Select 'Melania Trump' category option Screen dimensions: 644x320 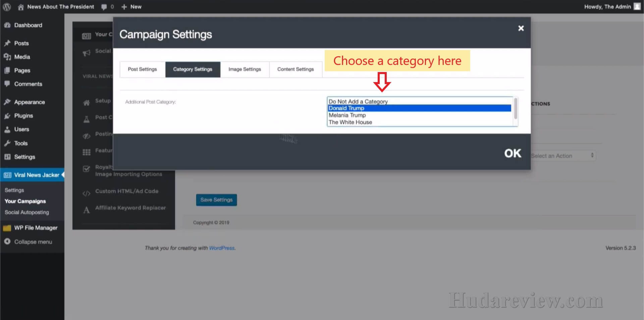pos(419,115)
